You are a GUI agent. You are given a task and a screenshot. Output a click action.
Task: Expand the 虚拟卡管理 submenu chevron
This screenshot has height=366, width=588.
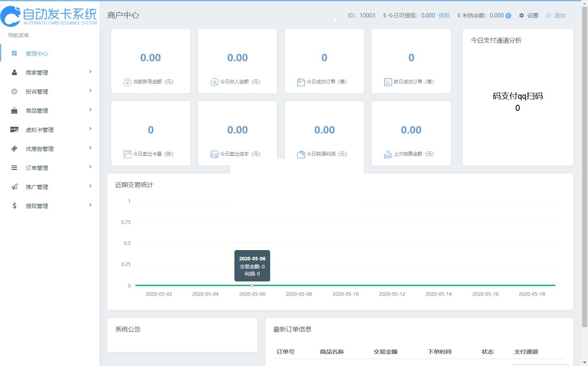pyautogui.click(x=90, y=129)
